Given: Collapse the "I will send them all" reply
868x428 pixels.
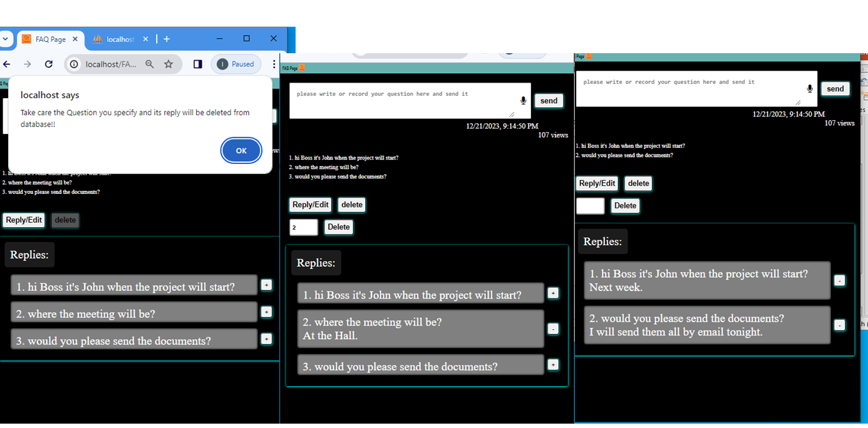Looking at the screenshot, I should (x=840, y=325).
